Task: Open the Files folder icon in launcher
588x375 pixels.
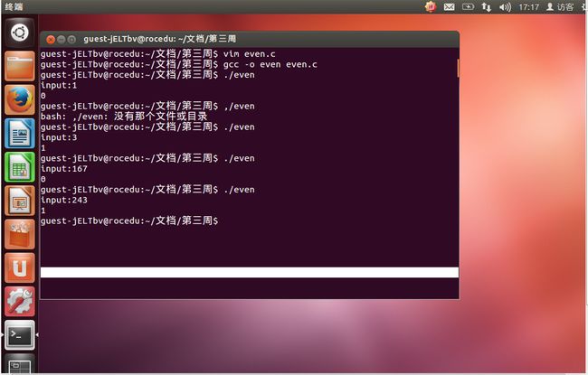Action: point(20,66)
